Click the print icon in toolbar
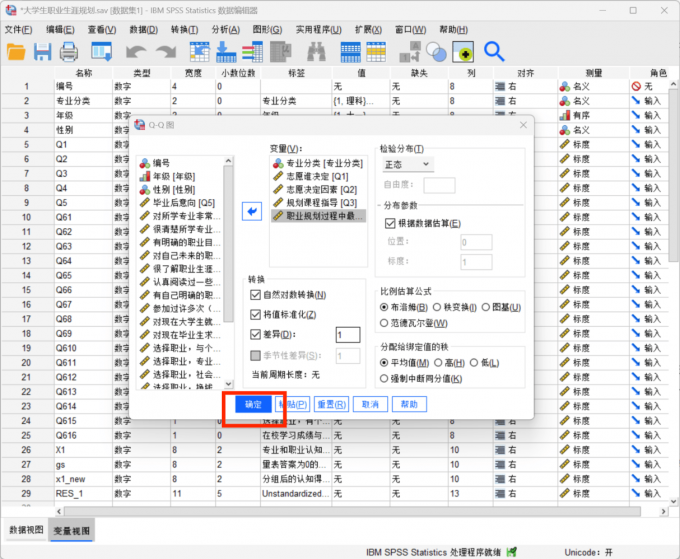The height and width of the screenshot is (559, 680). (x=68, y=51)
